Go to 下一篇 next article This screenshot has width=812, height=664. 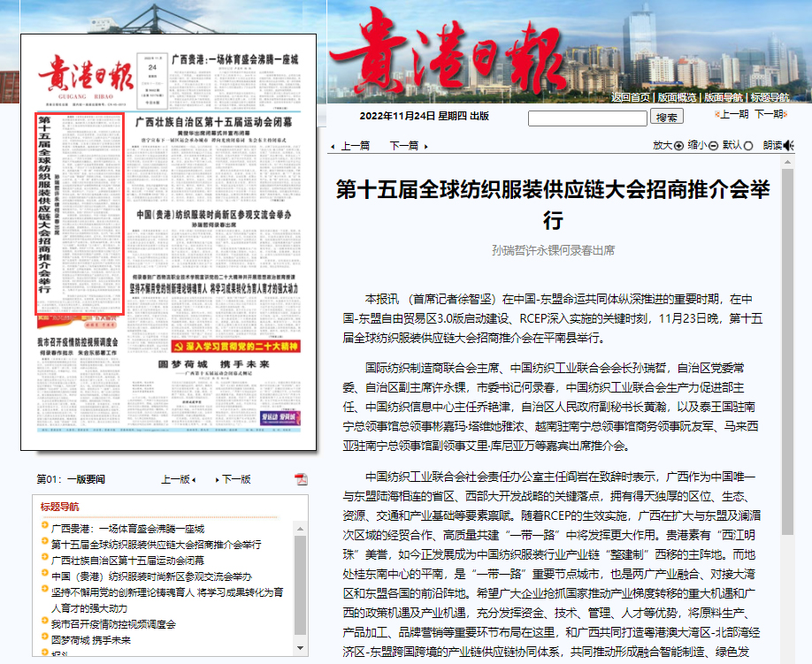click(x=404, y=146)
